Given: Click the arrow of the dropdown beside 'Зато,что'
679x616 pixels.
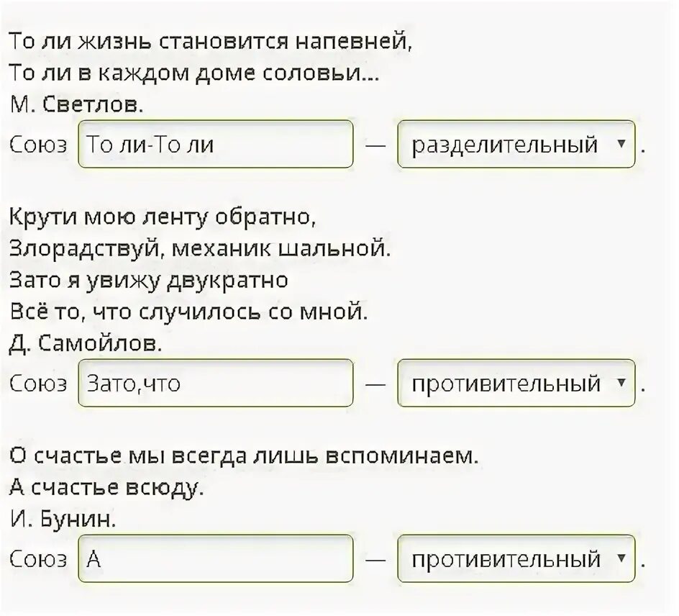Looking at the screenshot, I should click(x=621, y=383).
